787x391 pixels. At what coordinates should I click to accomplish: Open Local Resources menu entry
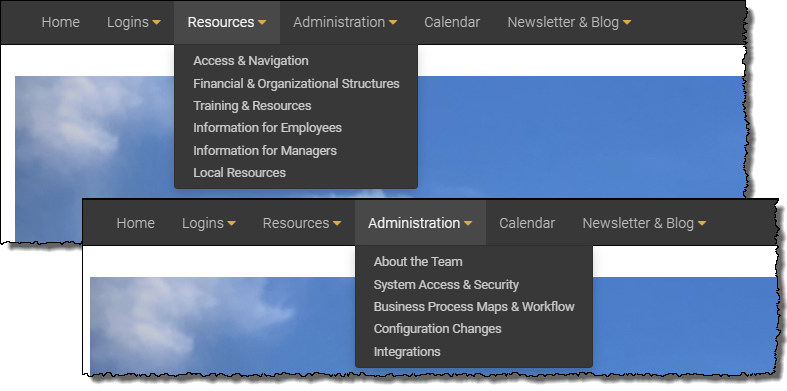pyautogui.click(x=239, y=172)
